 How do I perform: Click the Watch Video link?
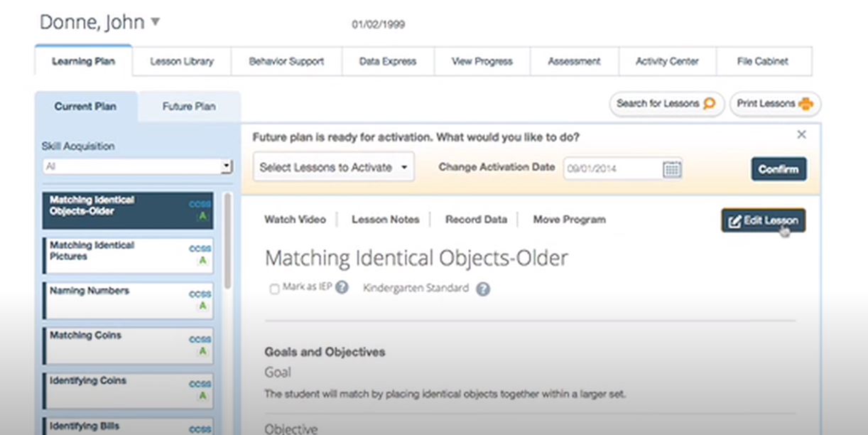295,220
